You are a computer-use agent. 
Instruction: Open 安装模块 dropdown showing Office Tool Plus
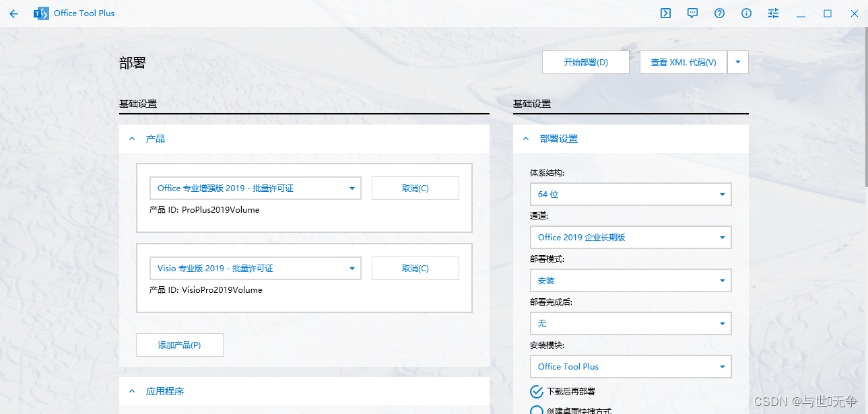tap(631, 367)
